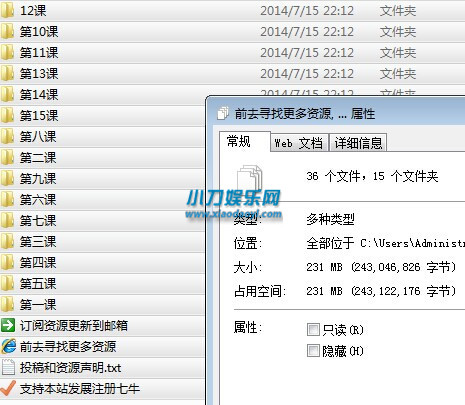Image resolution: width=465 pixels, height=405 pixels.
Task: Toggle the 隐藏(H) hidden checkbox
Action: click(313, 351)
